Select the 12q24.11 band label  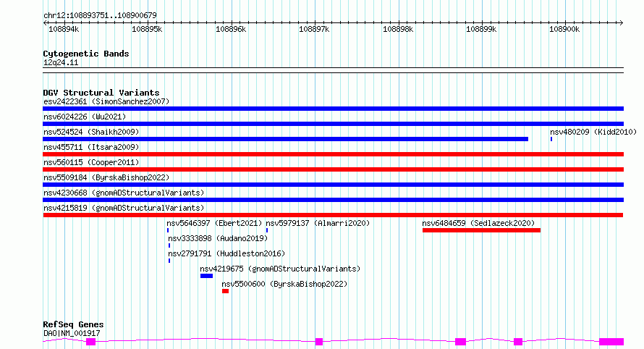61,62
